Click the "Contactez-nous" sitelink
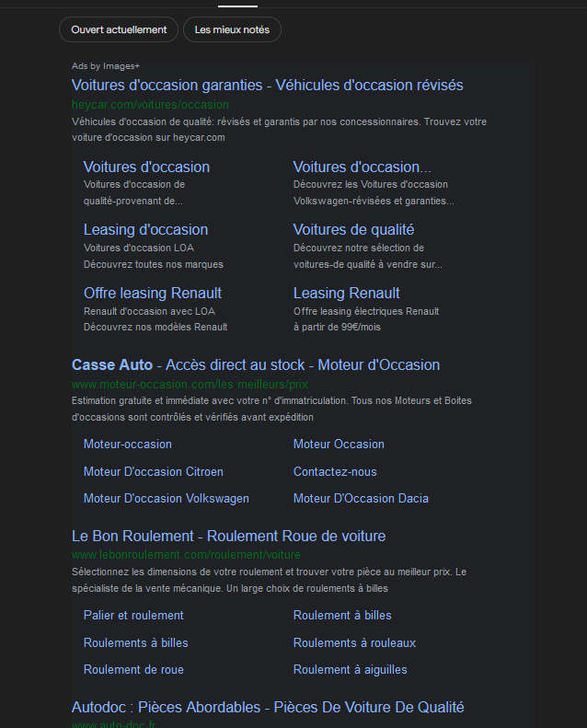 tap(335, 471)
